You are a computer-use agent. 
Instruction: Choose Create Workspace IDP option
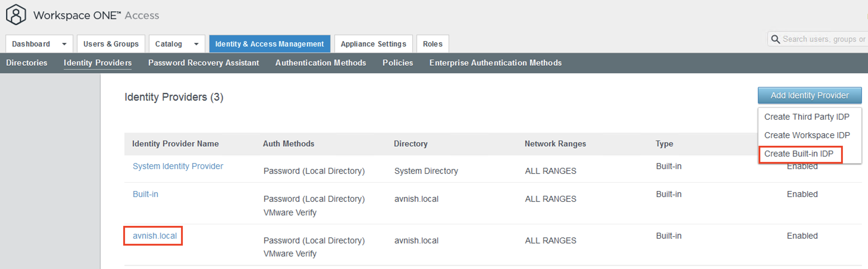pos(807,135)
